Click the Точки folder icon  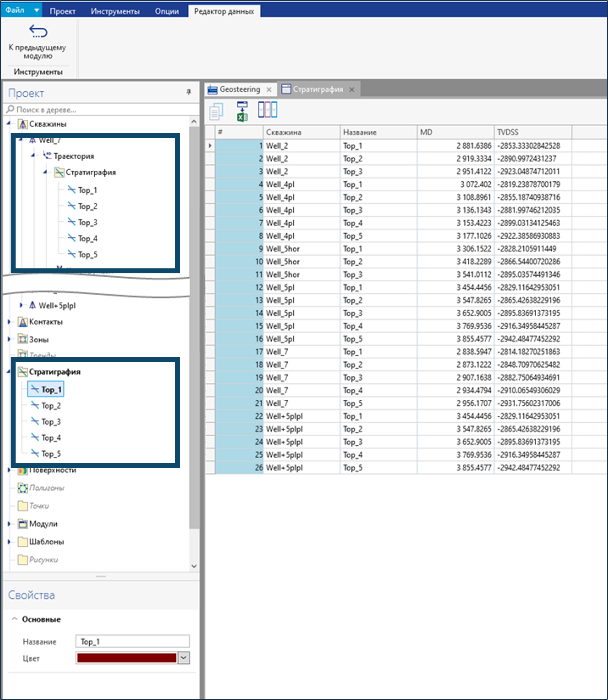23,506
